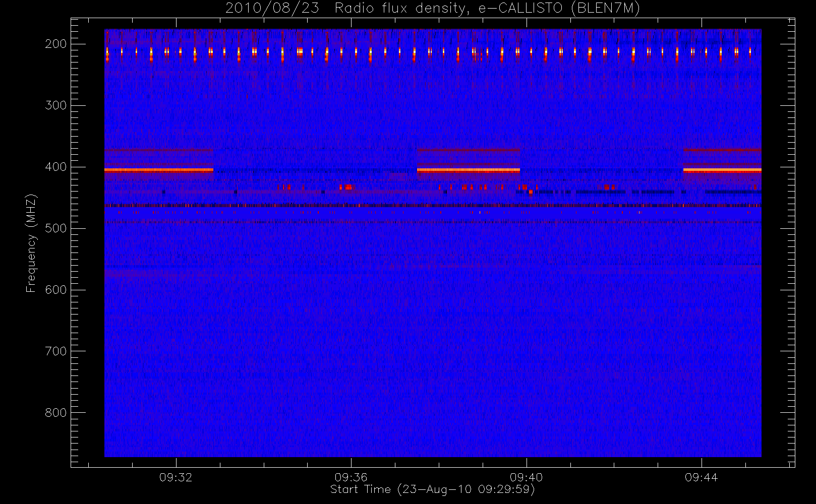Click the 500 frequency tick label
This screenshot has height=504, width=816.
tap(56, 228)
